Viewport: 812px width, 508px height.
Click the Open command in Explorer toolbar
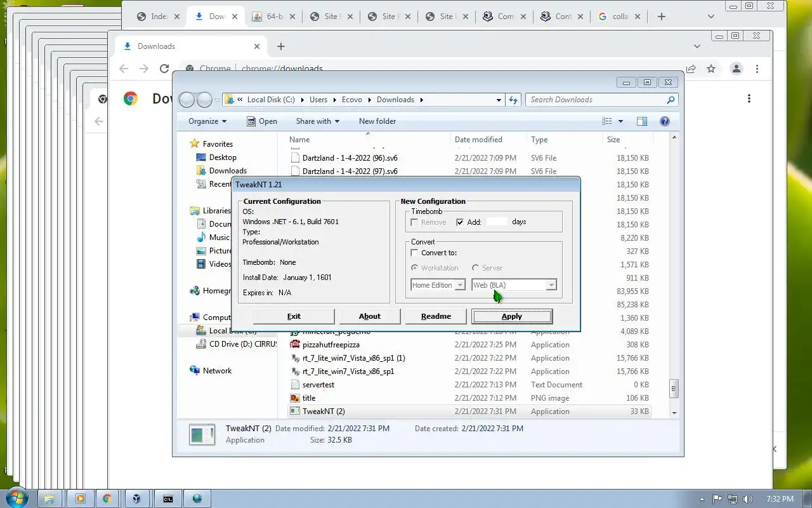[261, 121]
